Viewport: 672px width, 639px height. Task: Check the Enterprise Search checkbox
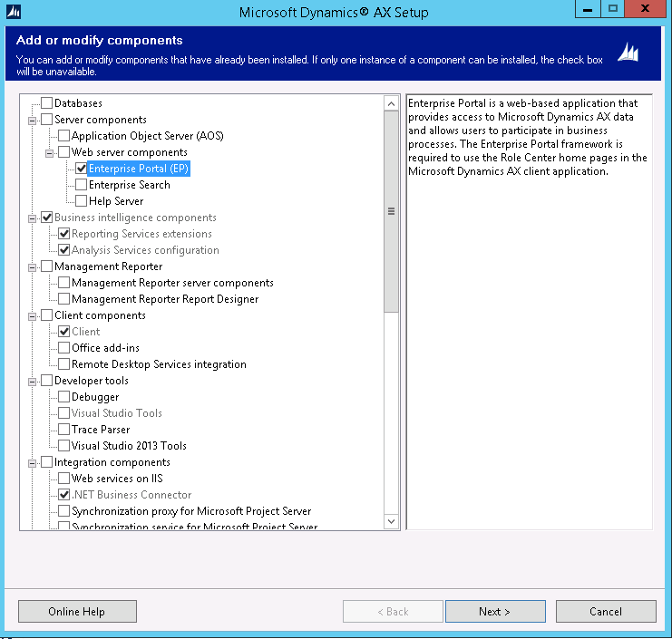click(81, 185)
